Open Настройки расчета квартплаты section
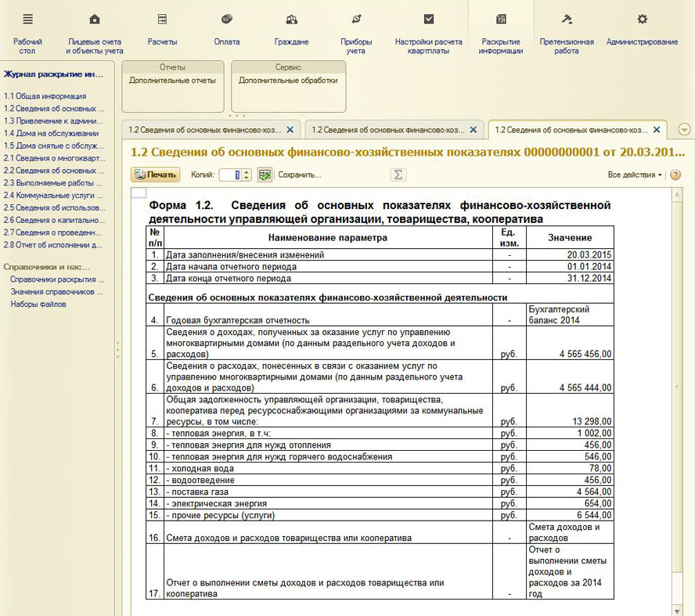695x616 pixels. (x=428, y=34)
